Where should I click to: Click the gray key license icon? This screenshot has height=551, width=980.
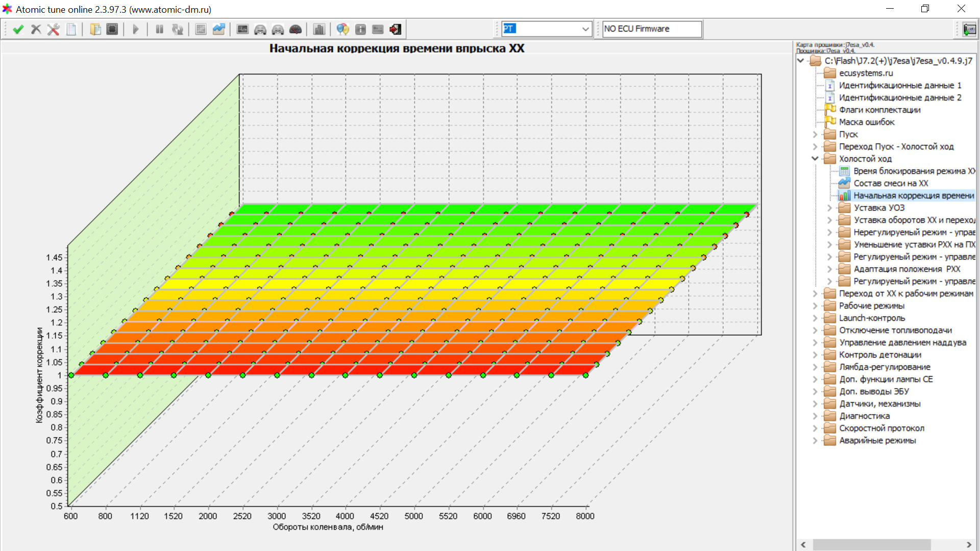click(378, 29)
